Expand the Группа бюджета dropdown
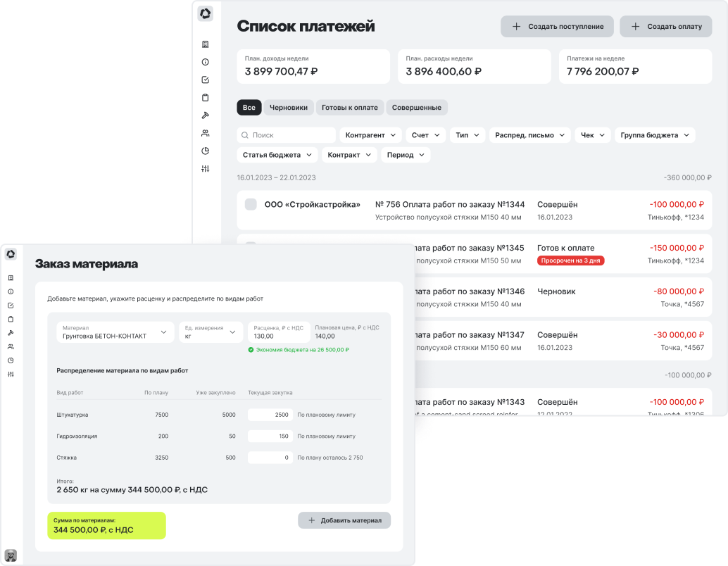Screen dimensions: 728x566 pyautogui.click(x=655, y=134)
